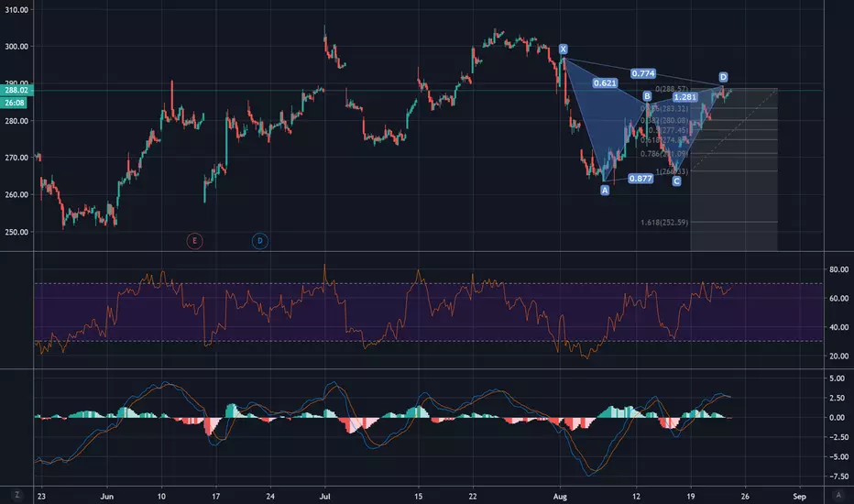Select the 0.382(280.08) Fibonacci level label
854x504 pixels.
(x=664, y=120)
